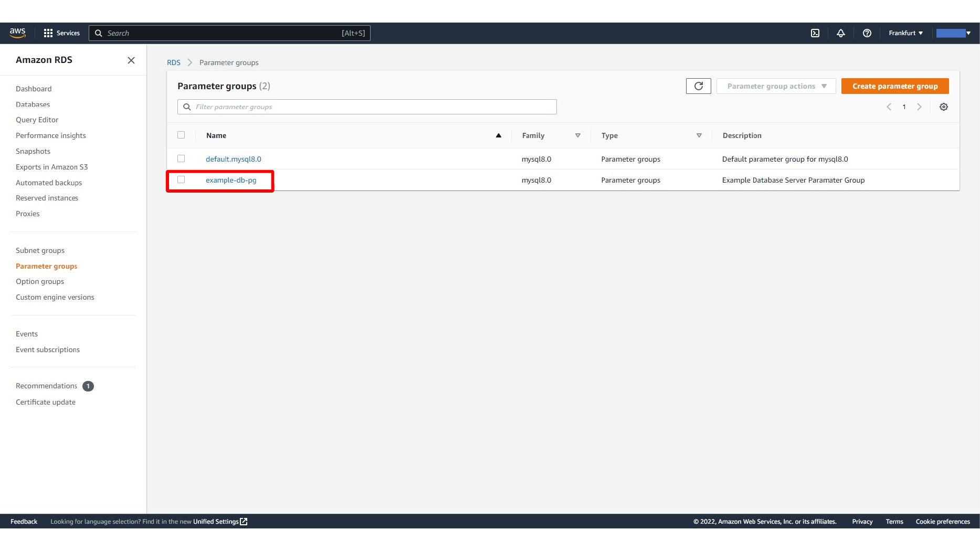Click the Type column header label

click(x=609, y=135)
